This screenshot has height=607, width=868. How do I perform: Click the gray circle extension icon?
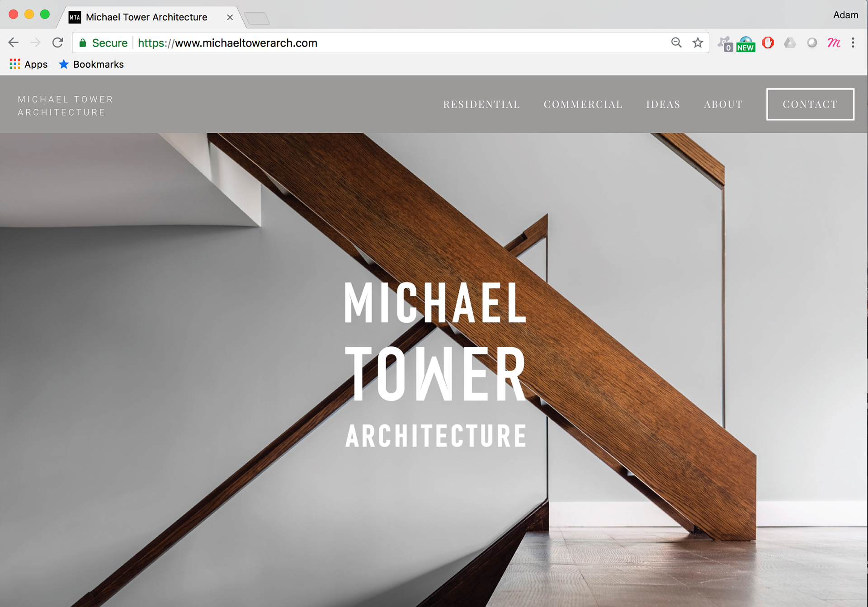pyautogui.click(x=812, y=43)
